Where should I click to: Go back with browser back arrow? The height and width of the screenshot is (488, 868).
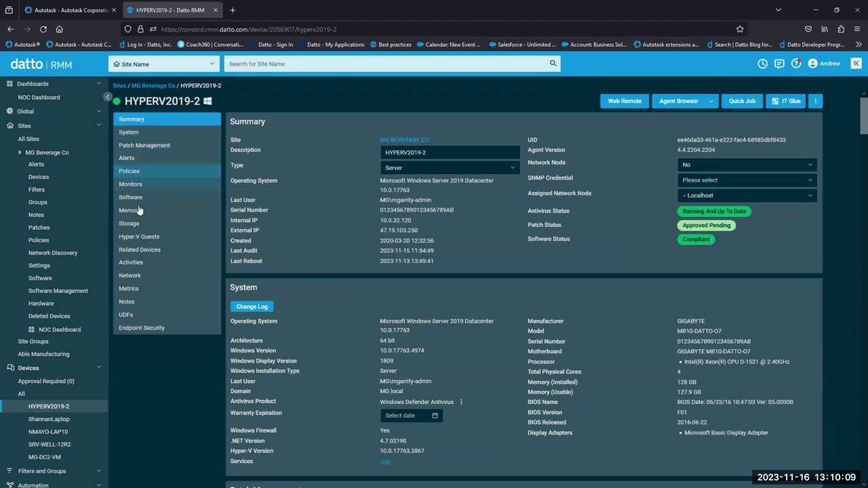tap(11, 29)
